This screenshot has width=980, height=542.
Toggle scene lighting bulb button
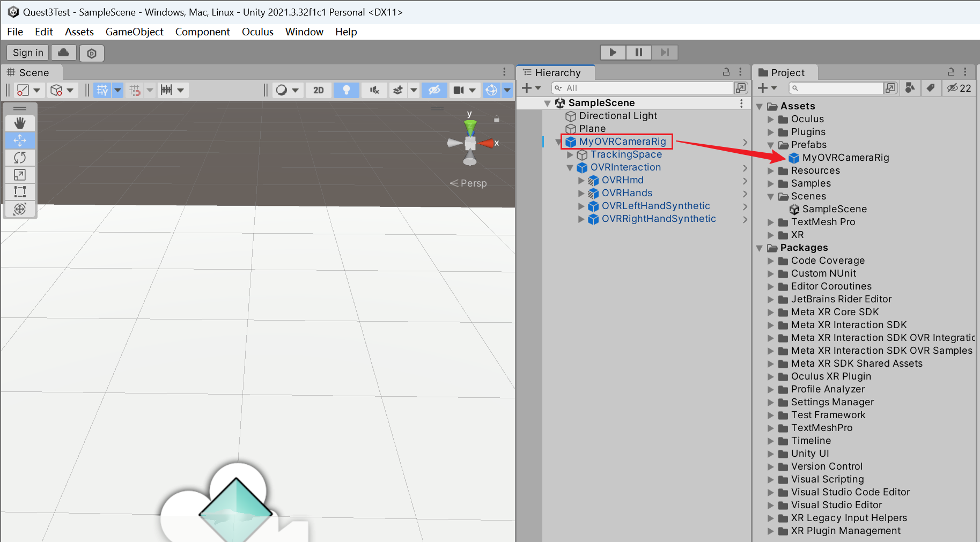coord(347,90)
